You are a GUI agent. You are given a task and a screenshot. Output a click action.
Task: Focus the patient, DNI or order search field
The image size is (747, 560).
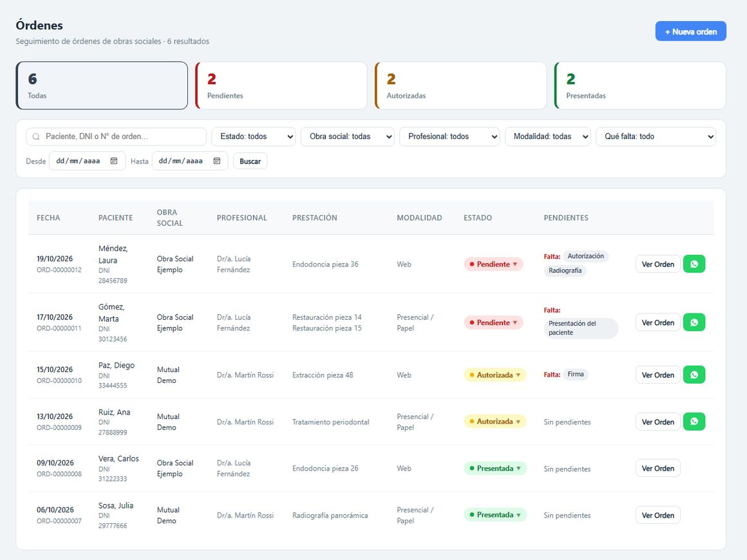pyautogui.click(x=117, y=136)
